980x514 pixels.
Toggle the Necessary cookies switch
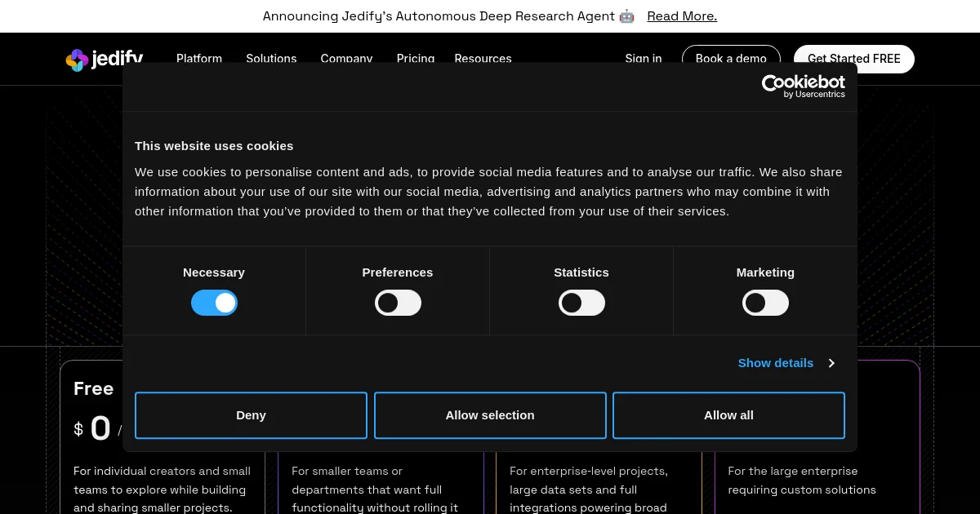(214, 304)
